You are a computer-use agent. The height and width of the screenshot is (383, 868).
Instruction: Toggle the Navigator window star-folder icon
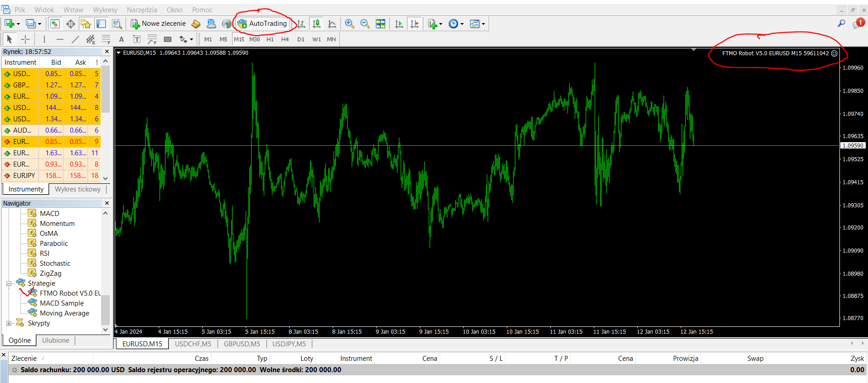click(86, 24)
